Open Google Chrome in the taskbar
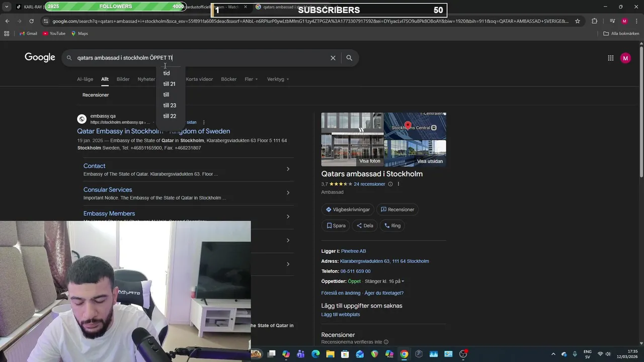 click(404, 354)
